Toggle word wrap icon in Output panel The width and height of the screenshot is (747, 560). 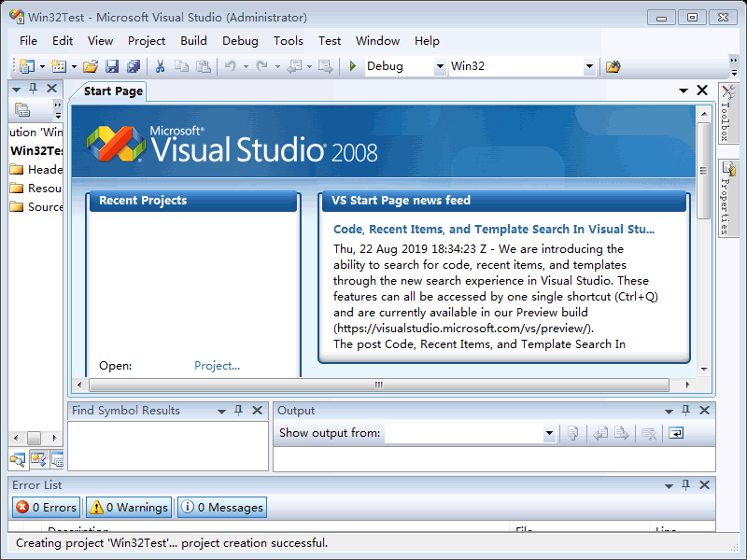point(675,433)
